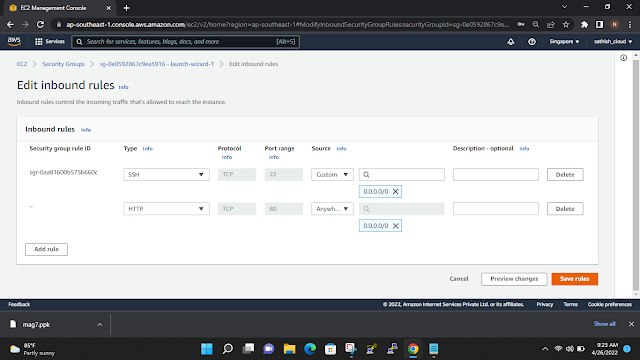Click the browser back arrow
Screen dimensions: 640x360
pyautogui.click(x=10, y=24)
